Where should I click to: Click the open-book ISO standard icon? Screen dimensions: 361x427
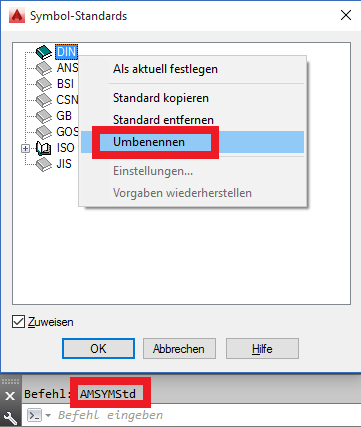tap(44, 148)
